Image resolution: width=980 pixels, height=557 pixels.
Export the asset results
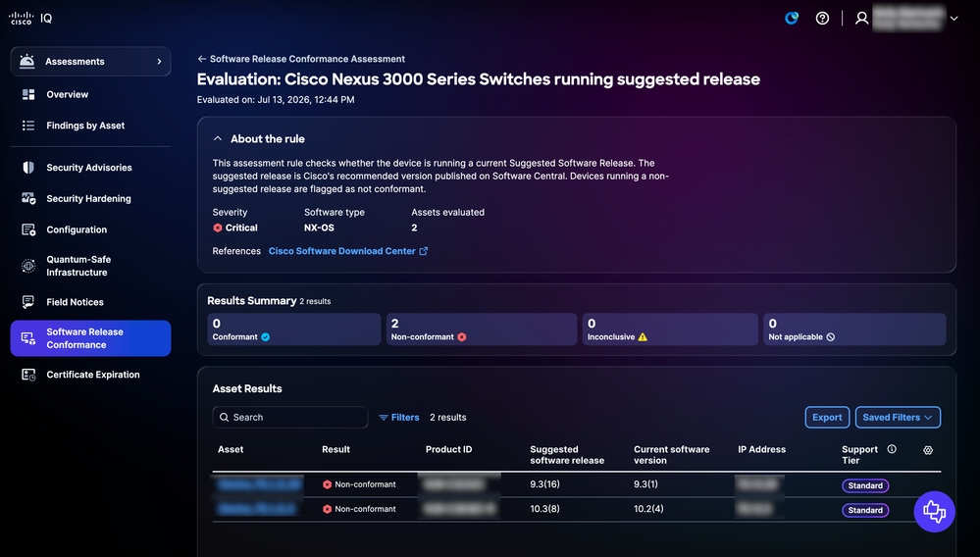(x=827, y=417)
